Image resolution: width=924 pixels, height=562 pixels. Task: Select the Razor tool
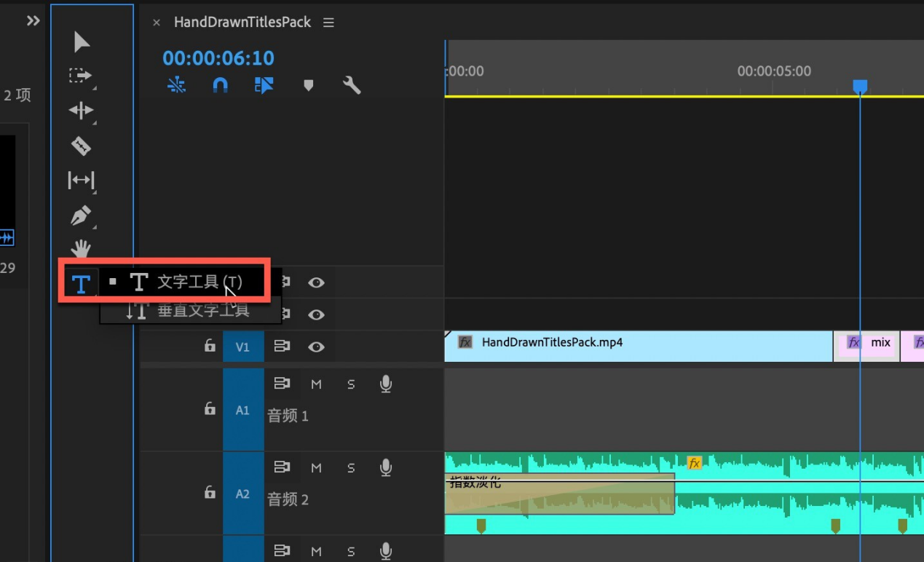click(x=81, y=146)
